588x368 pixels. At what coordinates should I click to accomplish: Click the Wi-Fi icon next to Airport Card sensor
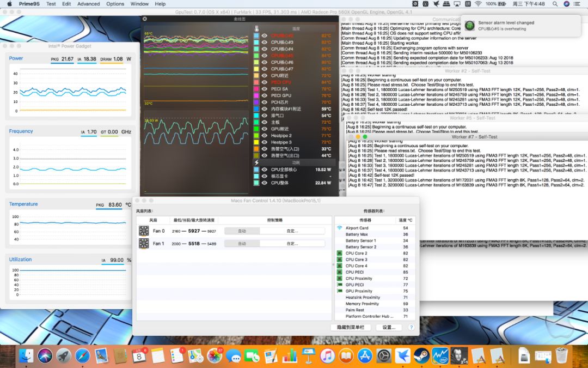click(339, 228)
